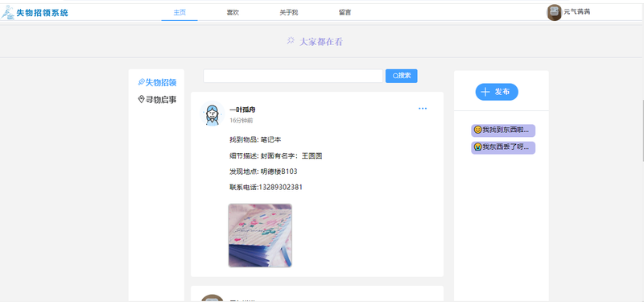Viewport: 644px width, 302px height.
Task: Click the 大家都在看 heading
Action: (x=320, y=42)
